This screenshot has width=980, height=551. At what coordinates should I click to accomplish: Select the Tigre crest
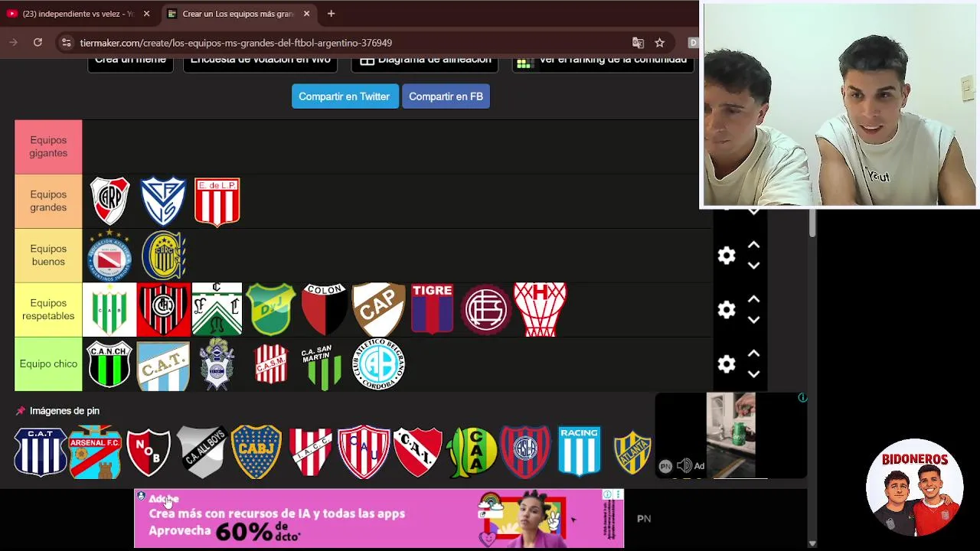[432, 309]
